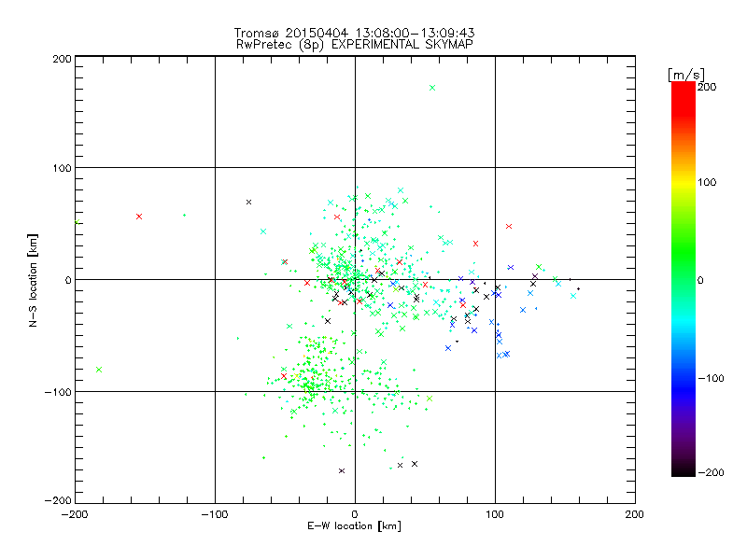Click the color bar's '0' label
747x560 pixels.
[x=700, y=281]
